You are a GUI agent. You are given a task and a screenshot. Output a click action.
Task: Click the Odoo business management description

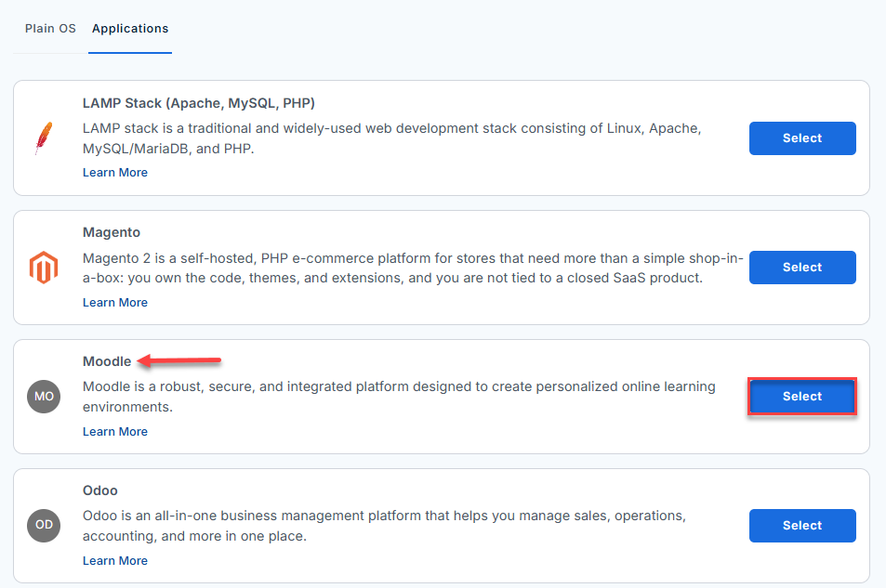coord(384,526)
